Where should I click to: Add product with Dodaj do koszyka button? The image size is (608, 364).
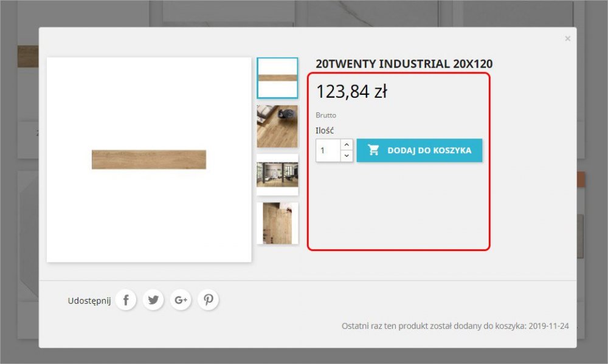(x=419, y=151)
